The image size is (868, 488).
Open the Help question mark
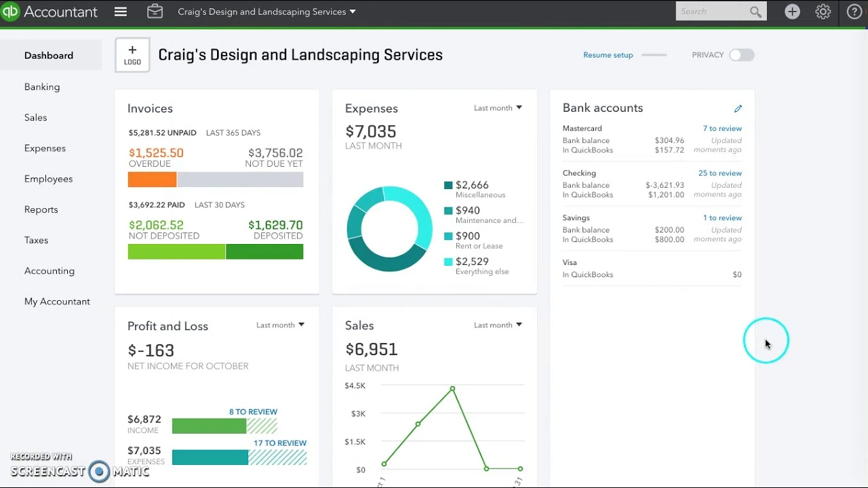[854, 12]
